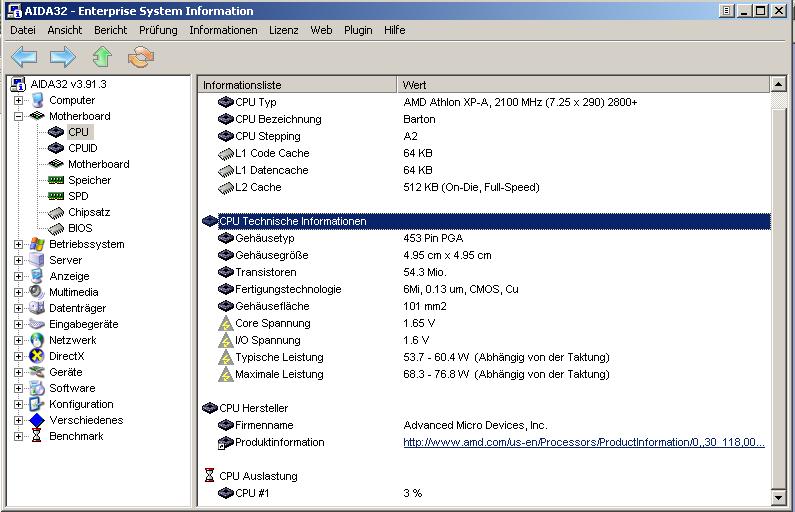Click the CPU Auslastung hourglass icon
Image resolution: width=795 pixels, height=512 pixels.
(209, 476)
